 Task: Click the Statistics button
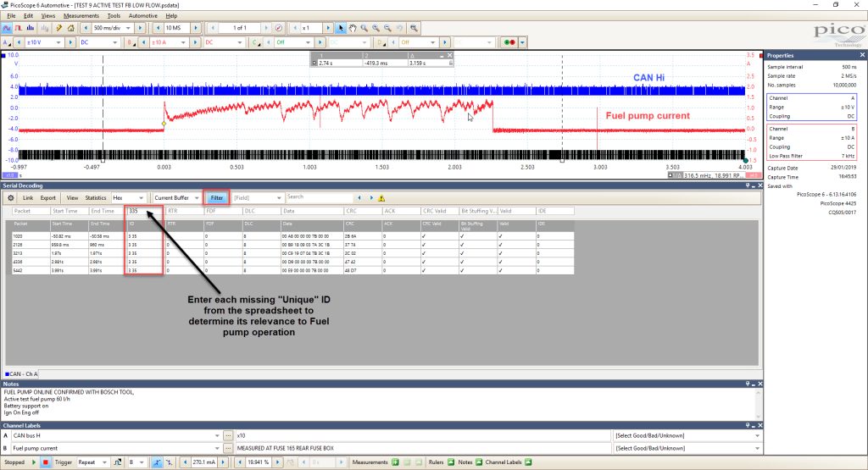tap(95, 198)
